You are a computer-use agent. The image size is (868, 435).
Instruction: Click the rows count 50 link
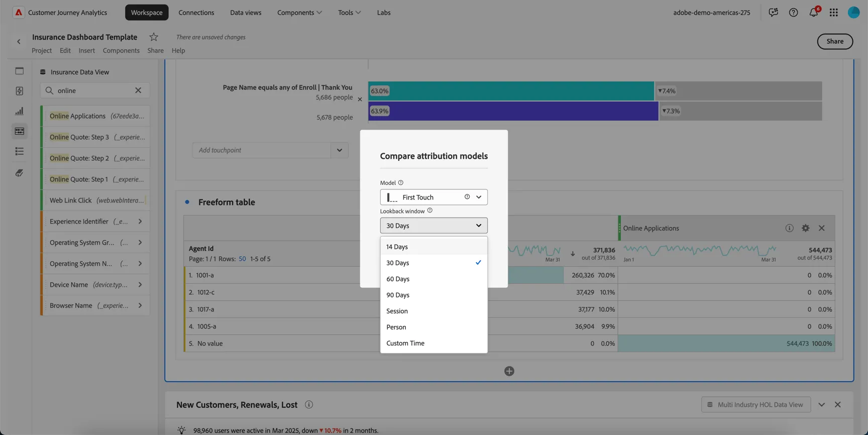(242, 259)
